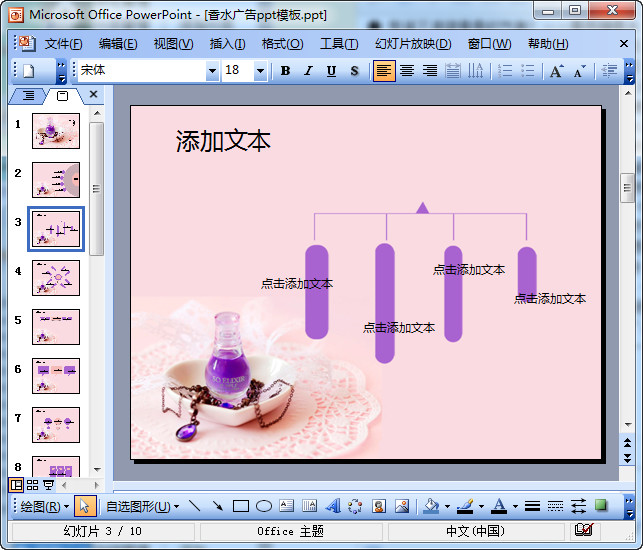Toggle bulleted list

pyautogui.click(x=528, y=71)
